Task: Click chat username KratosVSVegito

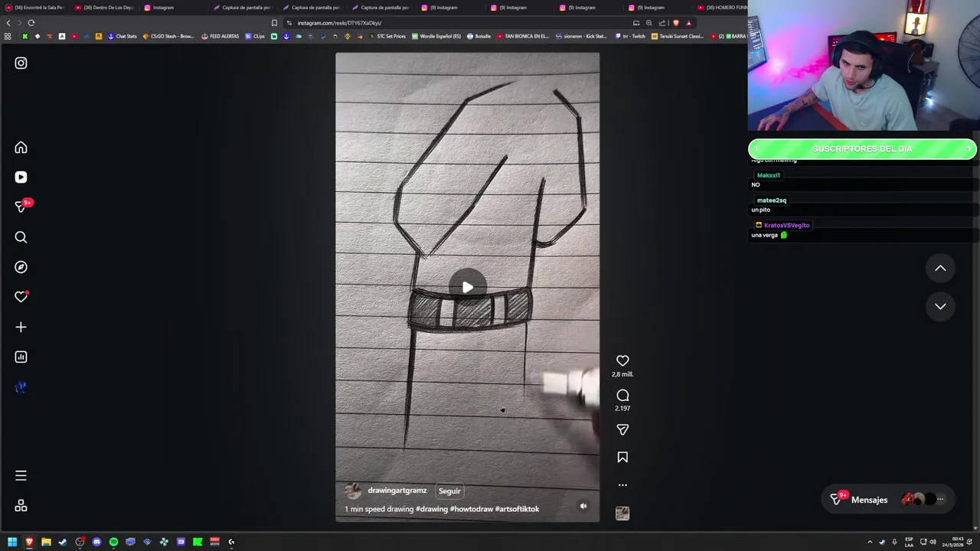Action: point(786,226)
